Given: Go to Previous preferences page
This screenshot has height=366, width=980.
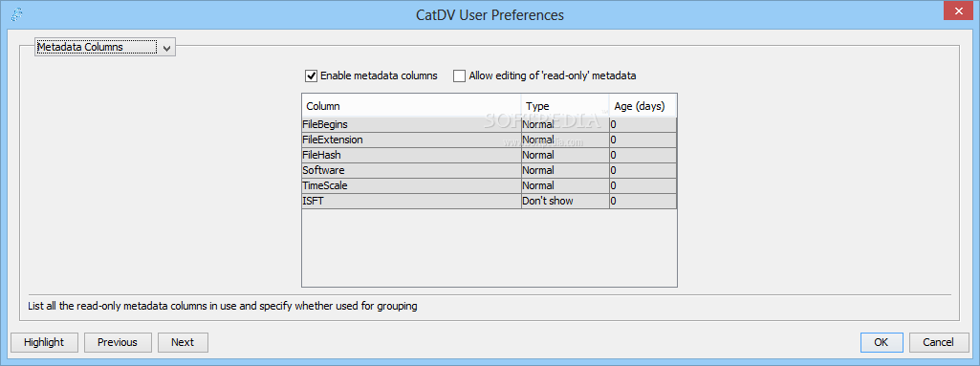Looking at the screenshot, I should pos(118,342).
